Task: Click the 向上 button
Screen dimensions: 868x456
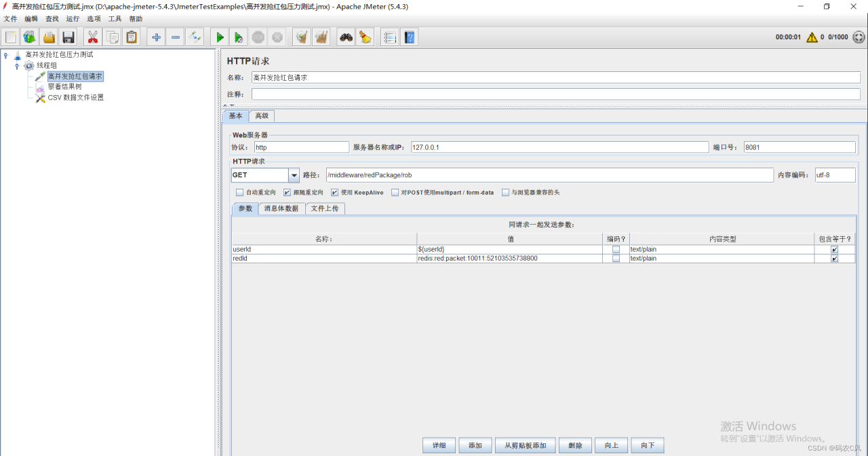Action: tap(612, 445)
